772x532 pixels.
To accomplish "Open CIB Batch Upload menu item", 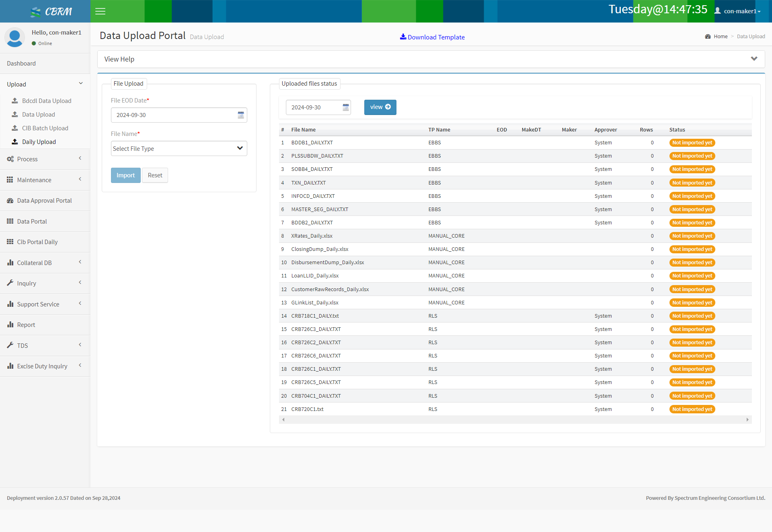I will pyautogui.click(x=45, y=128).
